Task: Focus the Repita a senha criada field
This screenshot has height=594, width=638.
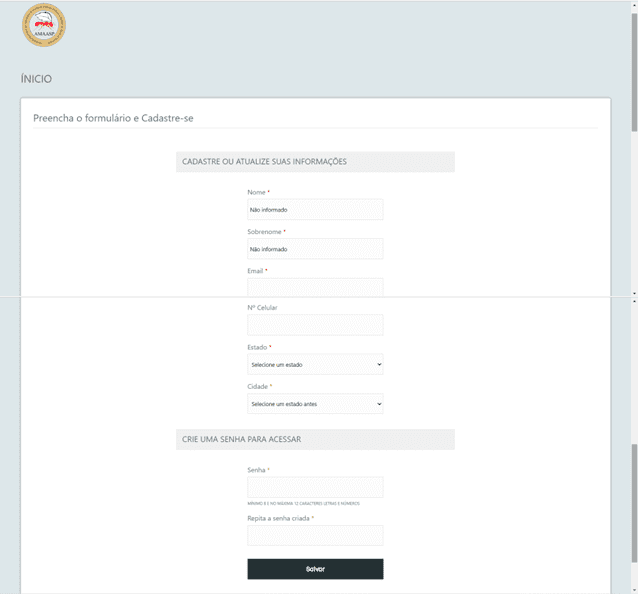Action: tap(315, 536)
